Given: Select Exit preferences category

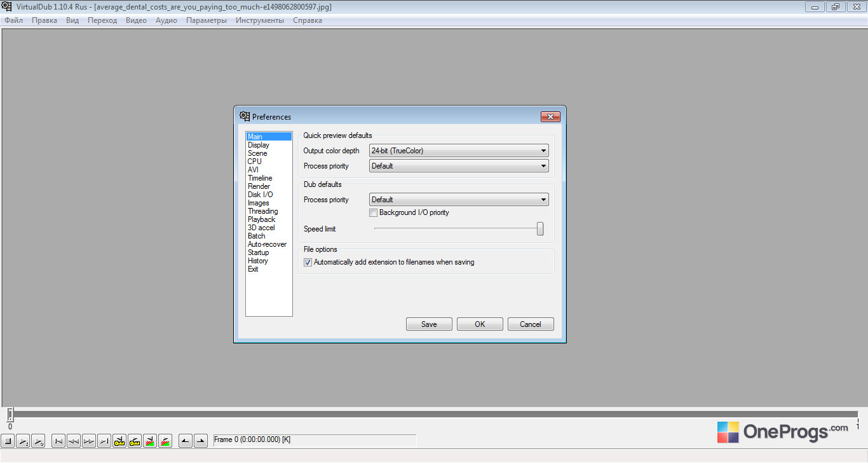Looking at the screenshot, I should 269,269.
